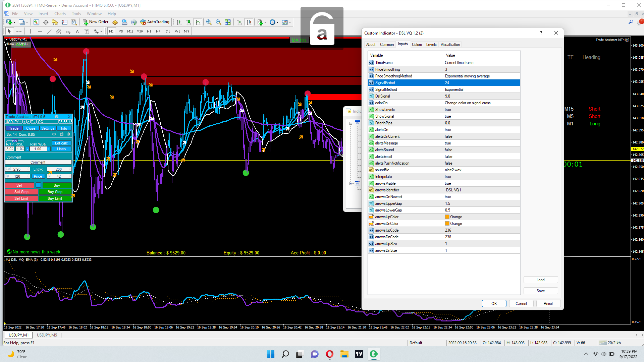Toggle the RR mode button
This screenshot has width=644, height=362.
14,140
